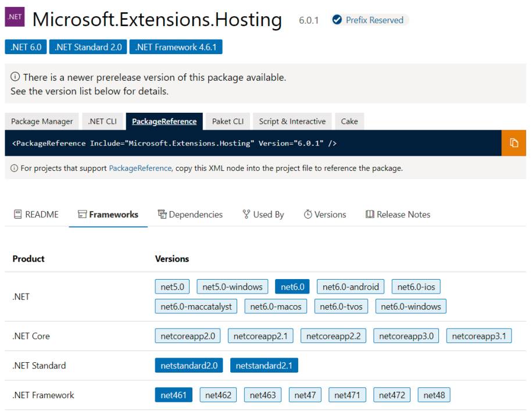Image resolution: width=532 pixels, height=411 pixels.
Task: Click the netcoreapp3.0 badge
Action: tap(406, 336)
